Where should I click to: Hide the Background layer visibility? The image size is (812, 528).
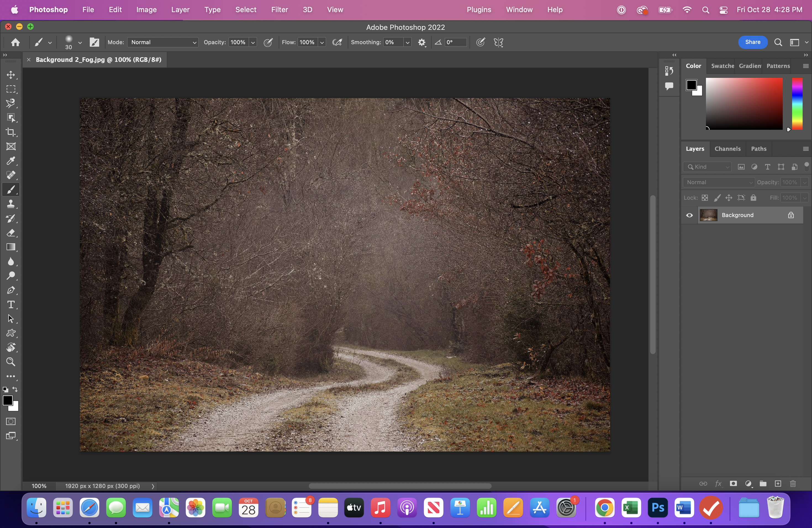pyautogui.click(x=690, y=215)
